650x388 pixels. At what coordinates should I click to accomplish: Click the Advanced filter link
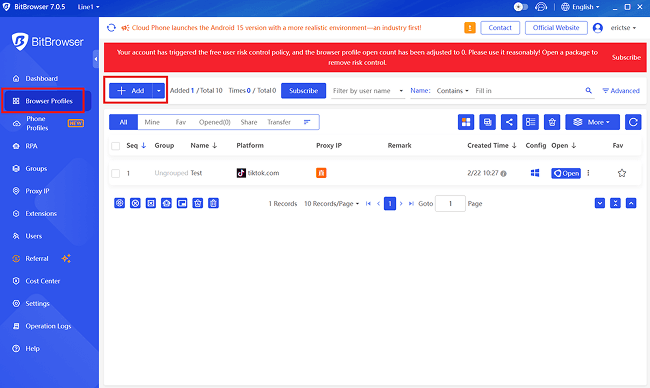(x=621, y=90)
